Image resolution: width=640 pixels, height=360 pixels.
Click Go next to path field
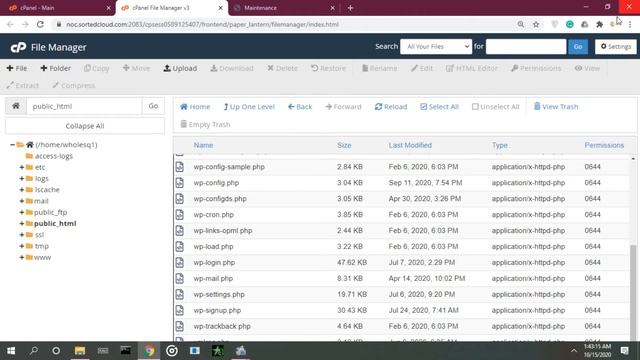point(153,106)
